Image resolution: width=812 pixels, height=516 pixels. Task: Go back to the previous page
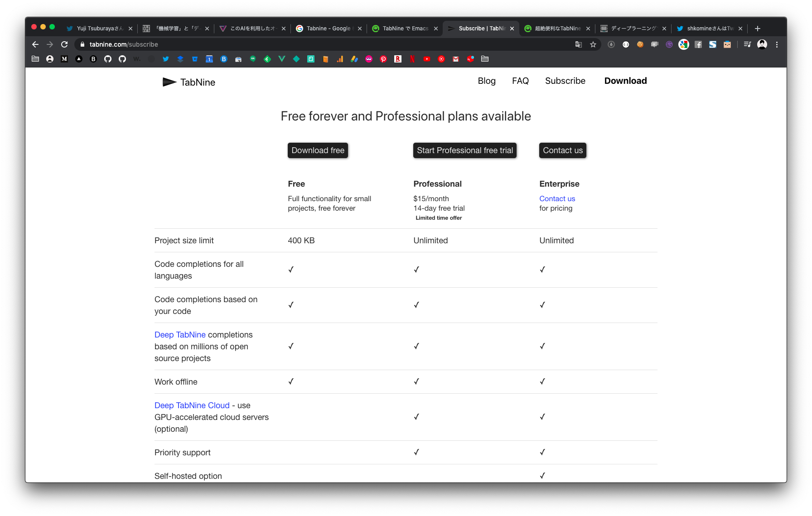(35, 44)
